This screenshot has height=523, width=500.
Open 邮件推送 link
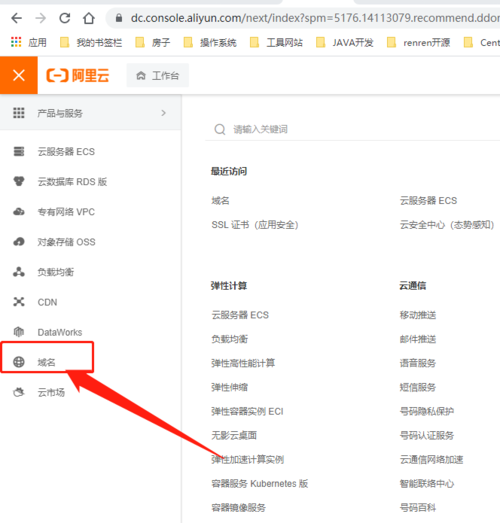pyautogui.click(x=418, y=339)
